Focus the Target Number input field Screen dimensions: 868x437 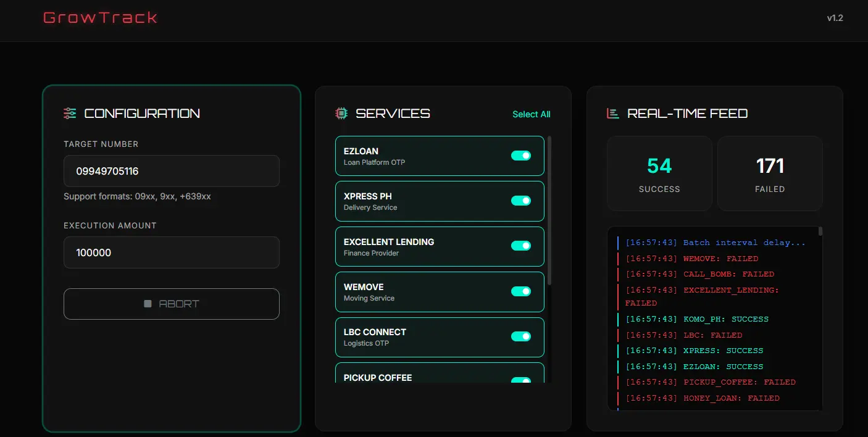pyautogui.click(x=172, y=171)
